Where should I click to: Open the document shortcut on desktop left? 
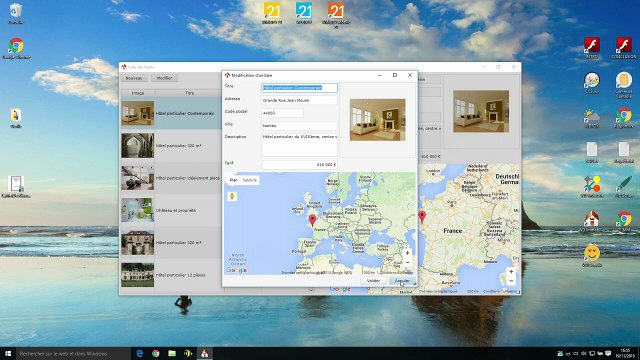pos(16,187)
